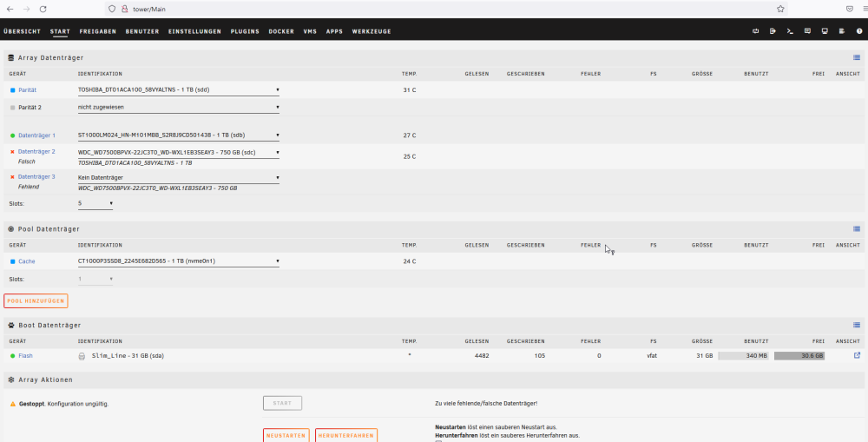
Task: Click the tracking protection shield icon
Action: pos(112,9)
